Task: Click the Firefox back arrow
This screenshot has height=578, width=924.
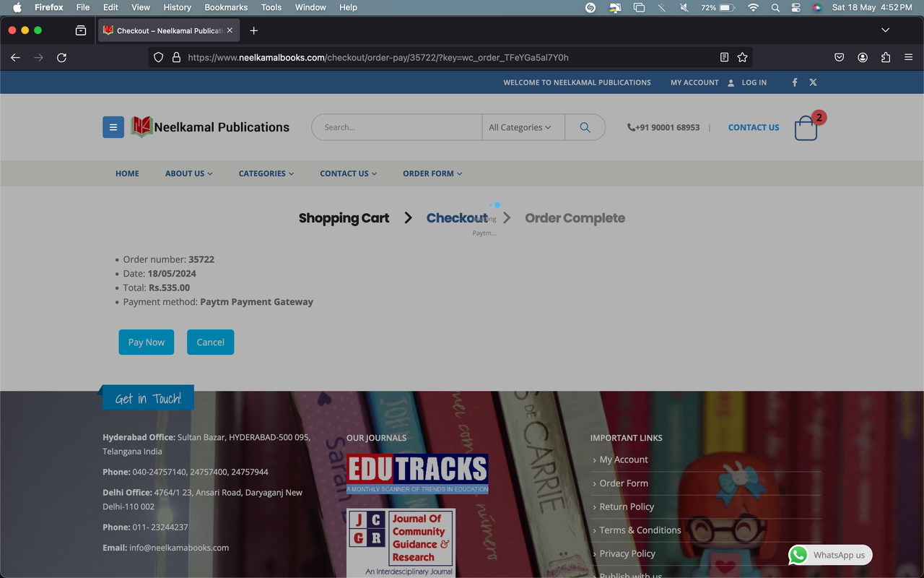Action: tap(15, 58)
